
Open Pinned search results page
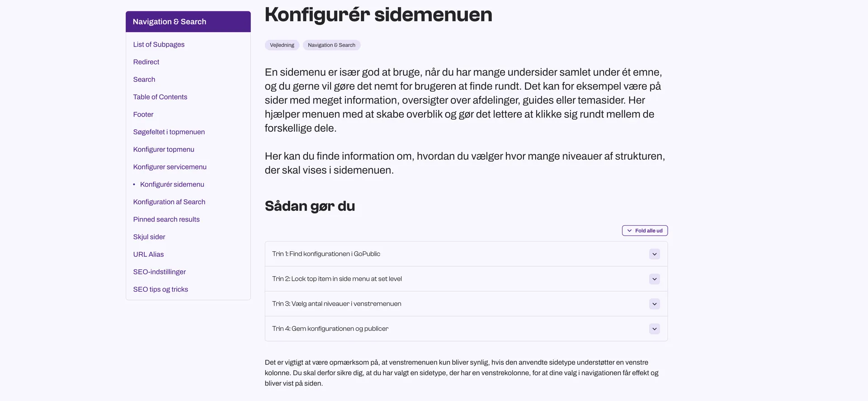(166, 219)
